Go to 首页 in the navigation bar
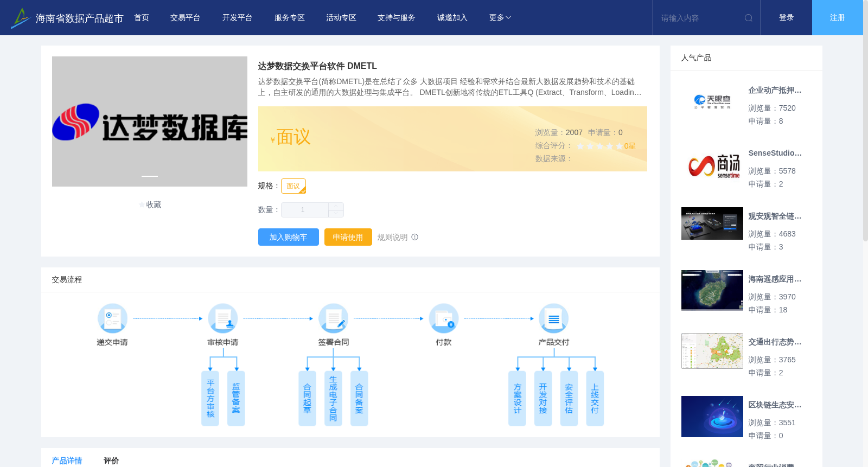The image size is (868, 467). tap(142, 18)
